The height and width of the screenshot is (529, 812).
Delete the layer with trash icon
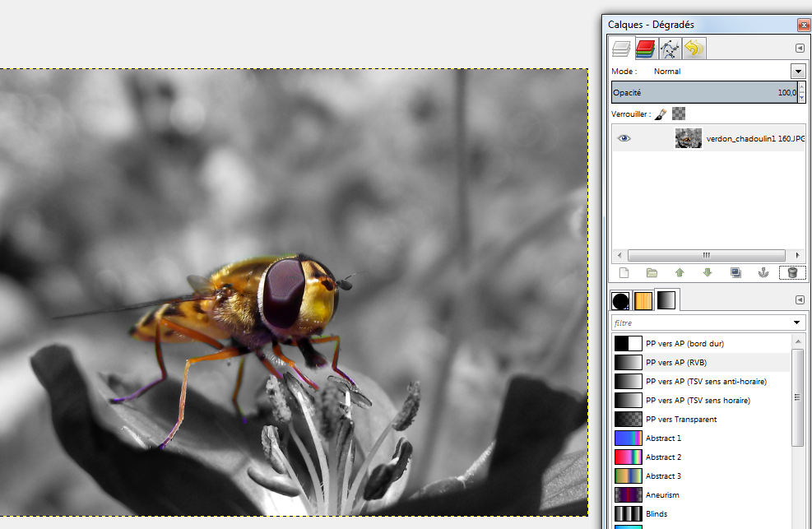point(792,273)
